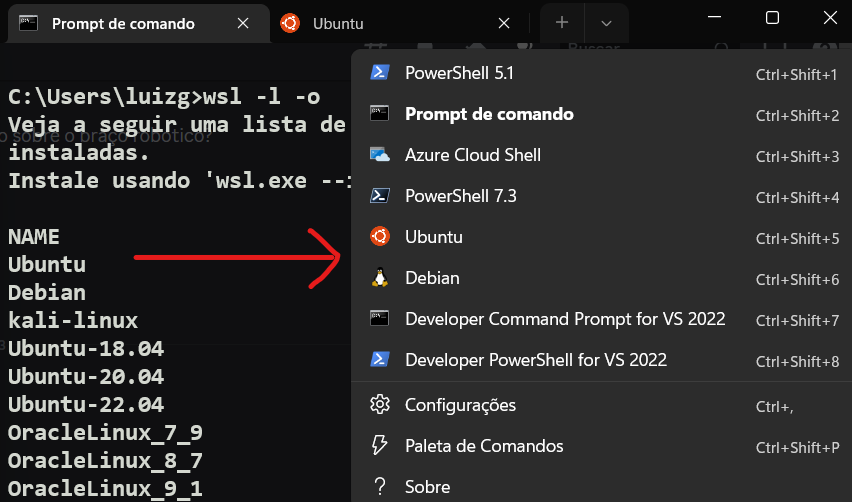852x502 pixels.
Task: Click the PowerShell 7.3 icon
Action: 380,196
